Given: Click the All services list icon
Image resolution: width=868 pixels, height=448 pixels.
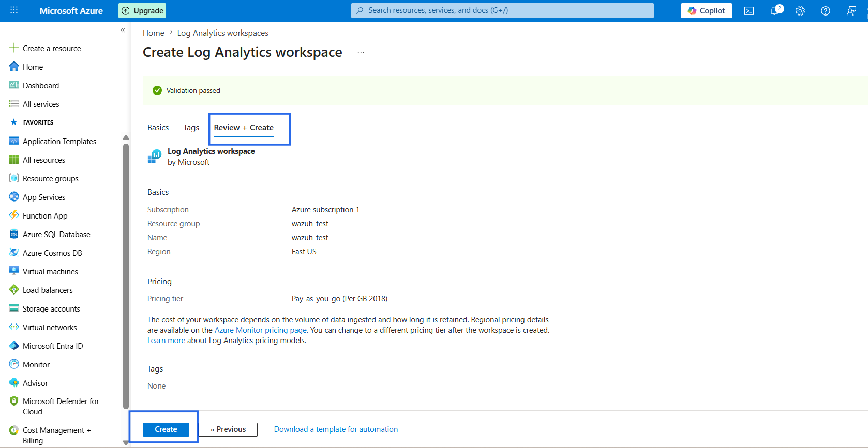Looking at the screenshot, I should tap(14, 104).
